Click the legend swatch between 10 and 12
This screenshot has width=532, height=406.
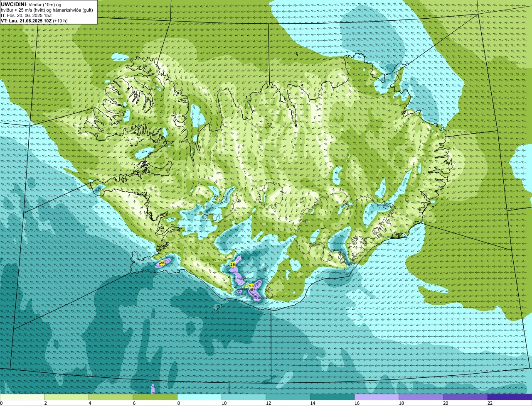tap(244, 397)
